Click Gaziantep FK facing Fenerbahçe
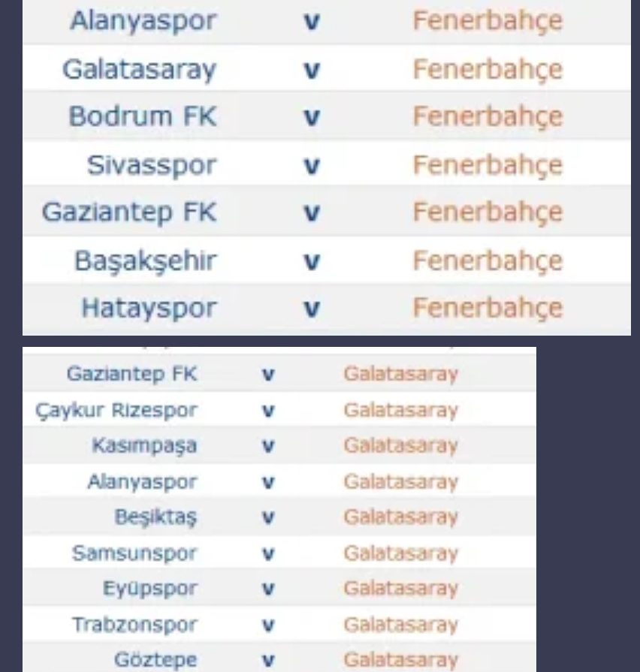The image size is (640, 672). click(x=129, y=212)
